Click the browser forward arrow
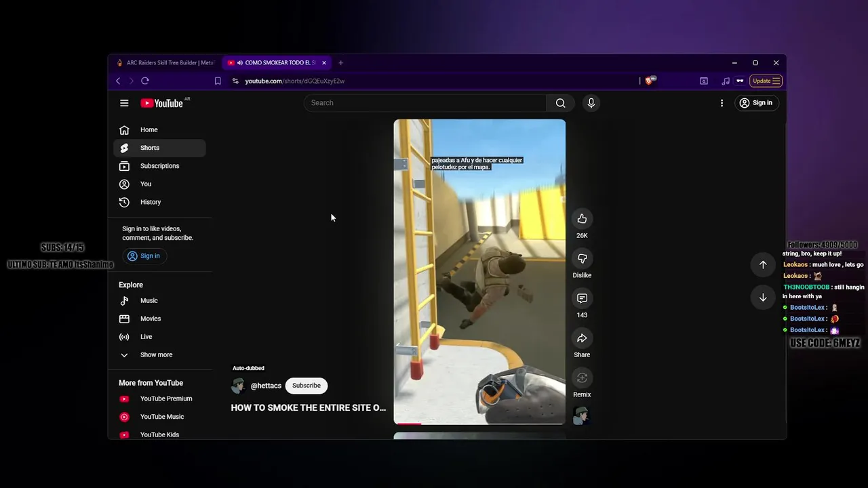This screenshot has width=868, height=488. tap(132, 81)
